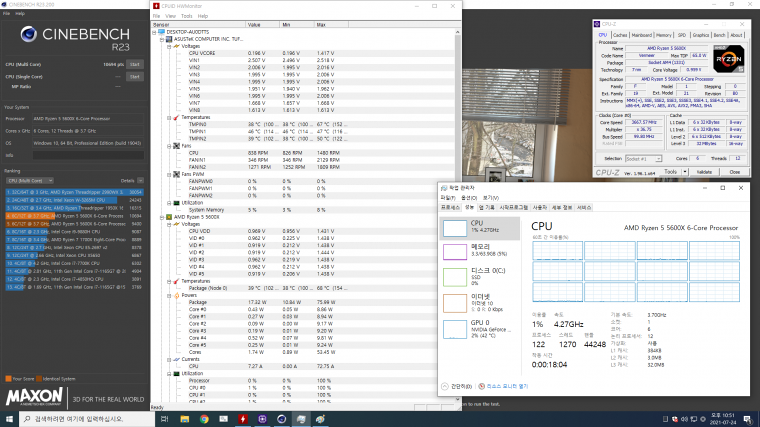Switch to the Mainboard tab in CPU-Z
760x427 pixels.
click(641, 35)
